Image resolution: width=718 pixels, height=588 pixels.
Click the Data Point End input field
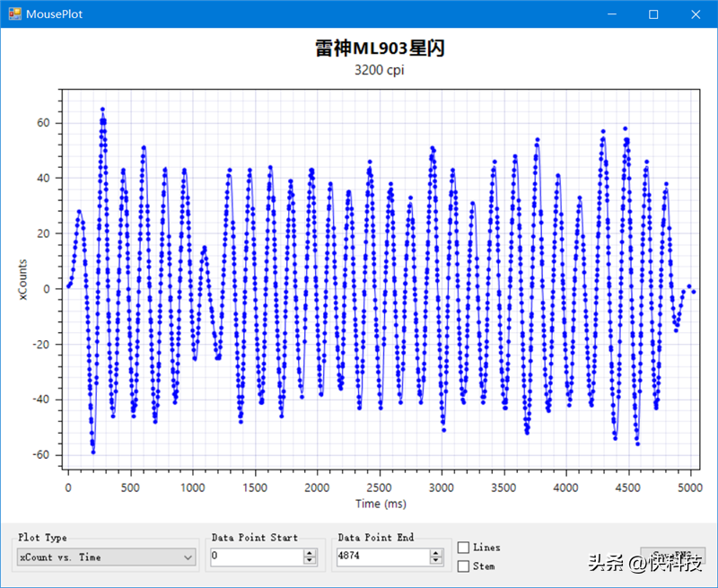coord(383,557)
